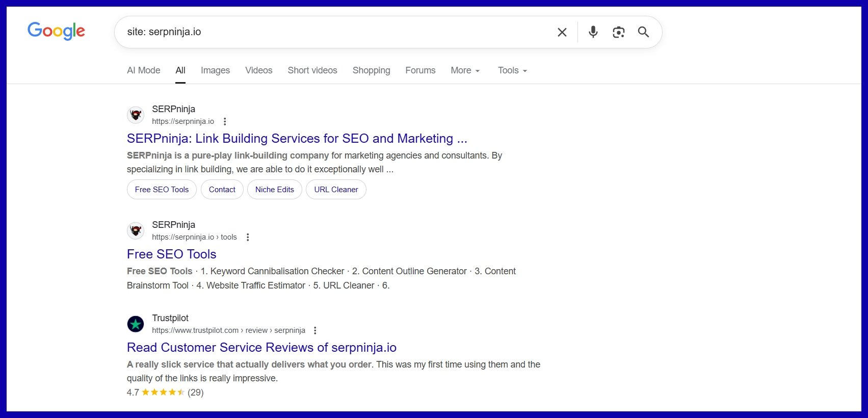
Task: Select the Short videos tab
Action: pos(312,70)
